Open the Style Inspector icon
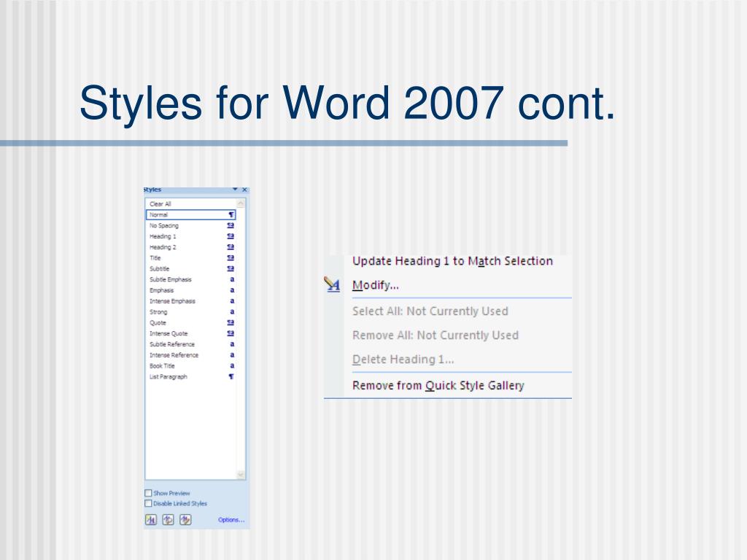 point(169,519)
